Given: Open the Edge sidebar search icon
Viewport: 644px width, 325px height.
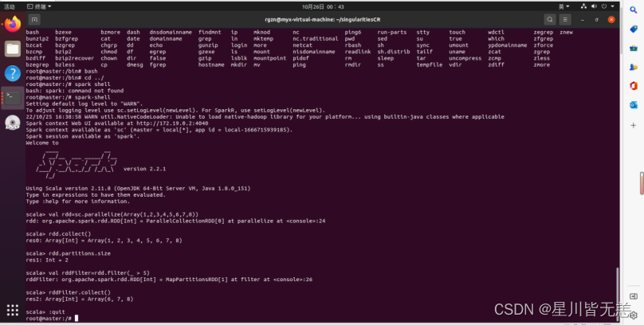Looking at the screenshot, I should [634, 10].
